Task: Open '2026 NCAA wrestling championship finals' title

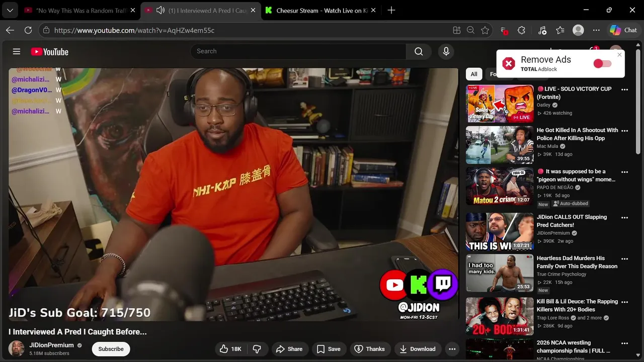Action: click(x=574, y=347)
